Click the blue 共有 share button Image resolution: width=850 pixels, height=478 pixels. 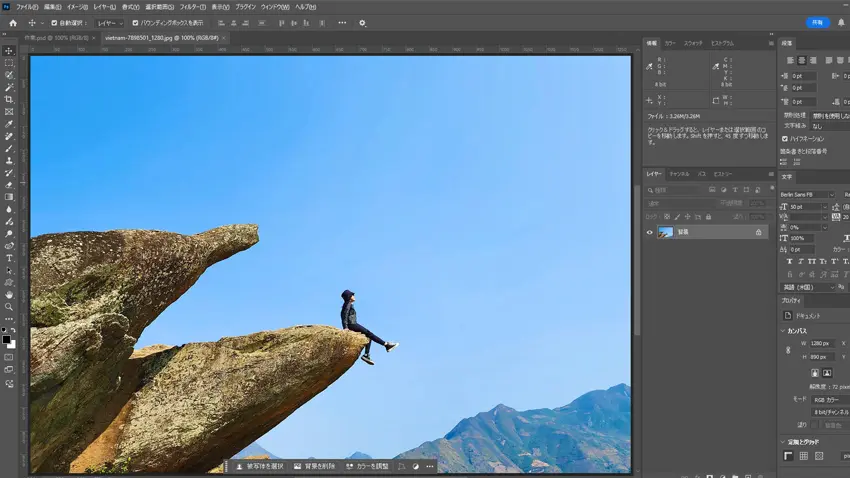point(817,22)
